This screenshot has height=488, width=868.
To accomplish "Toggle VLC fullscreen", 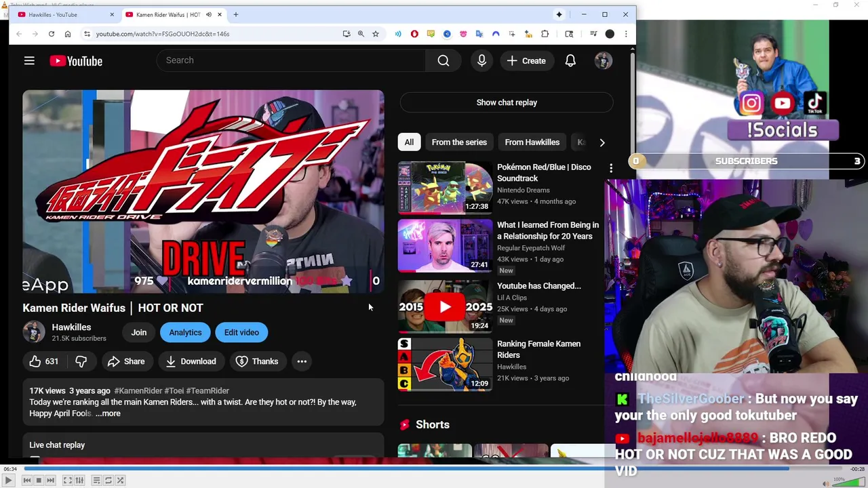I will pos(67,481).
